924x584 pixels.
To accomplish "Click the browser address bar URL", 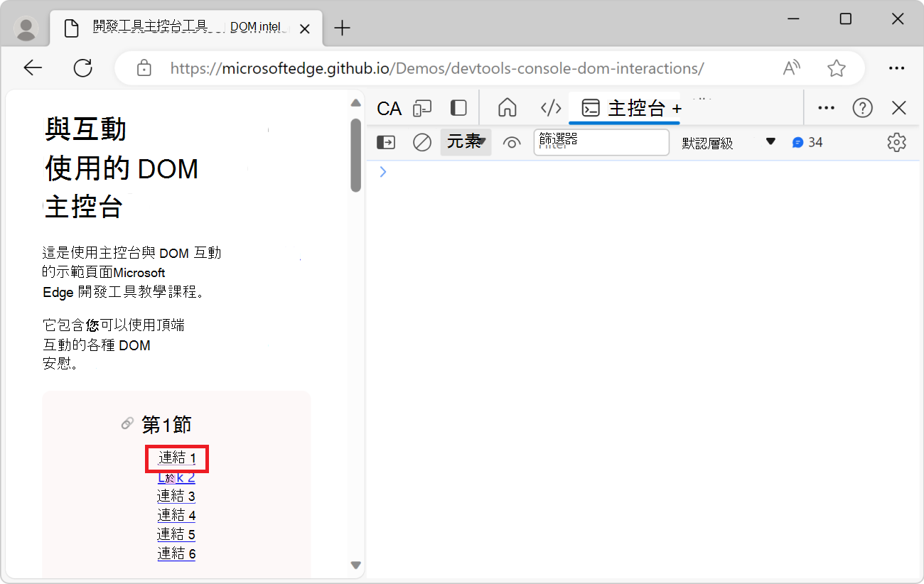I will (x=437, y=68).
